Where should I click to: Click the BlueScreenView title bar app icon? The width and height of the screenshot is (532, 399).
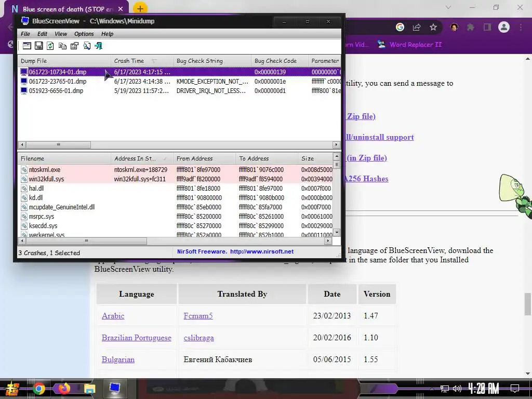tap(25, 21)
